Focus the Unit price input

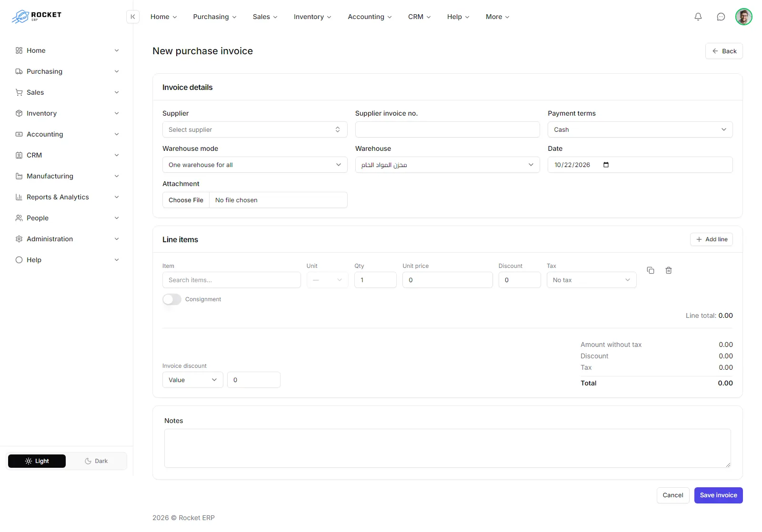448,280
